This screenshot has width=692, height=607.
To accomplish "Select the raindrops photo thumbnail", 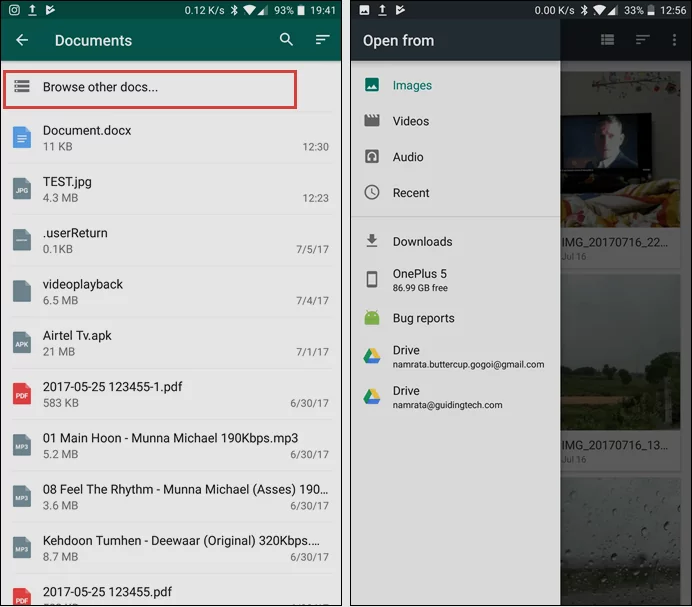I will pos(620,541).
